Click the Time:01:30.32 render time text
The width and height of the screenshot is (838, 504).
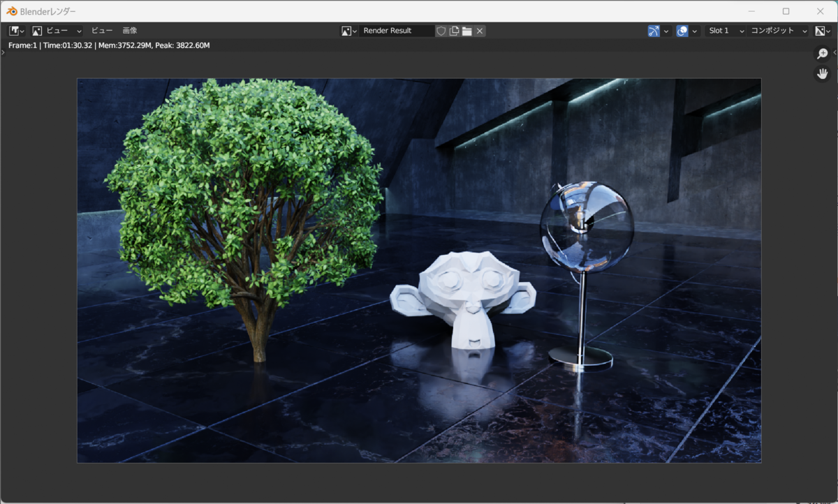pos(68,45)
